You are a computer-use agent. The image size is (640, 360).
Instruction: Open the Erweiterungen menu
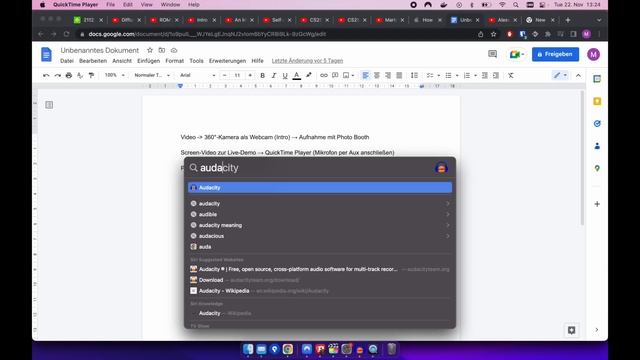(x=227, y=61)
